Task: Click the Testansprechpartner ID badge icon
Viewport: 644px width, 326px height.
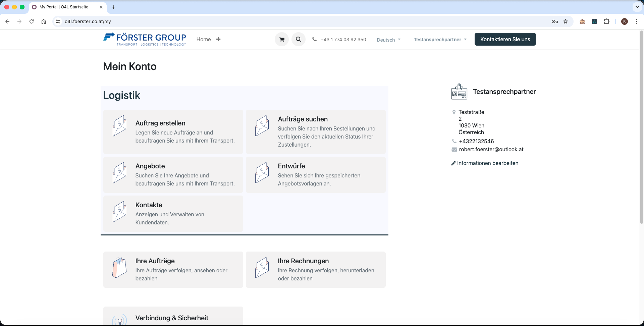Action: tap(459, 92)
